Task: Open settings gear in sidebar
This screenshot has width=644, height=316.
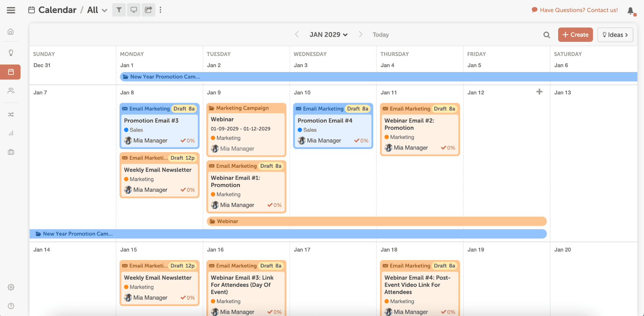Action: coord(11,287)
